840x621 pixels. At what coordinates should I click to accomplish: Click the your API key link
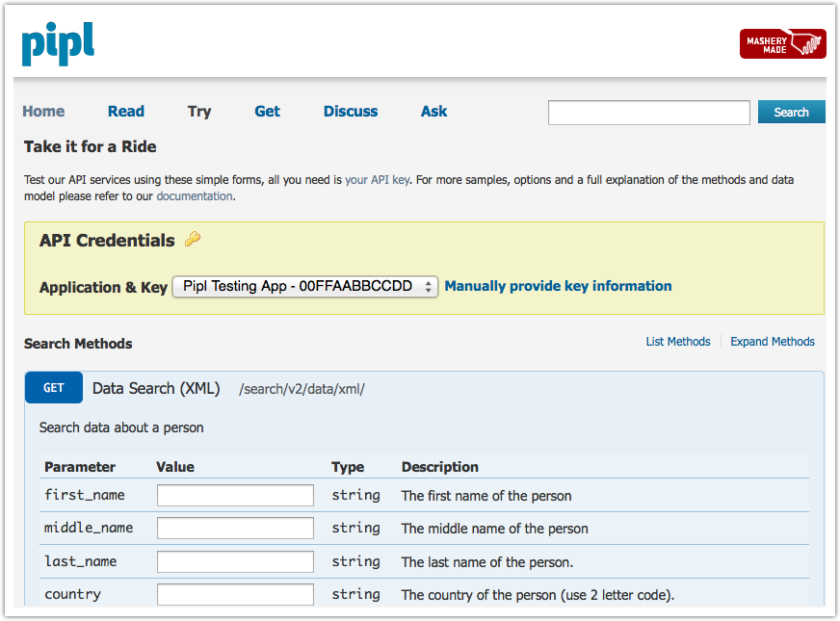click(377, 179)
